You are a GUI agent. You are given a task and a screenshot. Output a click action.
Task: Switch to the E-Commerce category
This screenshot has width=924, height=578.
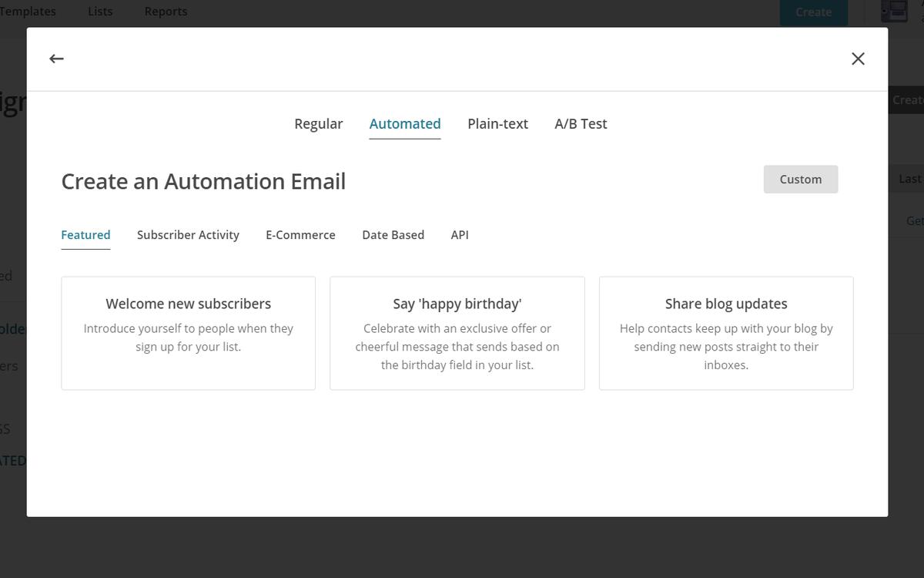[300, 235]
